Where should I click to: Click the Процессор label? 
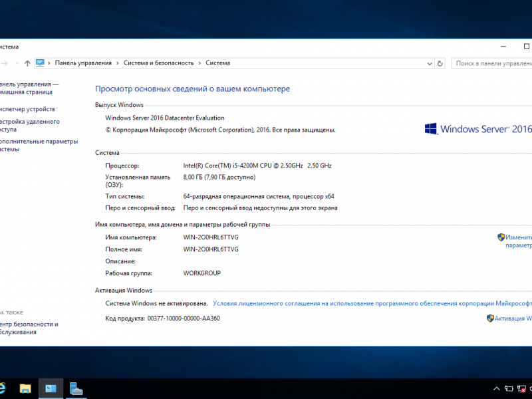click(x=122, y=166)
